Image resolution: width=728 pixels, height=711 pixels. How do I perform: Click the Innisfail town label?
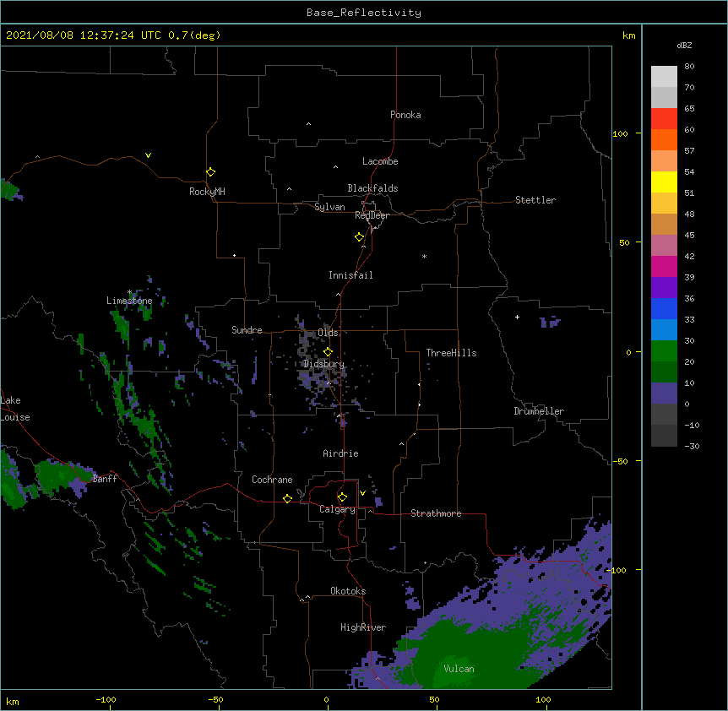coord(350,275)
